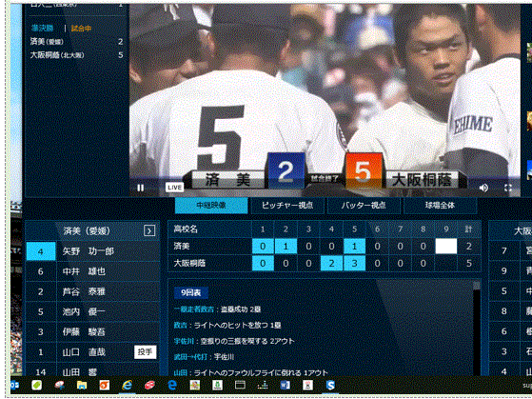532x399 pixels.
Task: Click highlighted position number 4 cell
Action: point(41,251)
